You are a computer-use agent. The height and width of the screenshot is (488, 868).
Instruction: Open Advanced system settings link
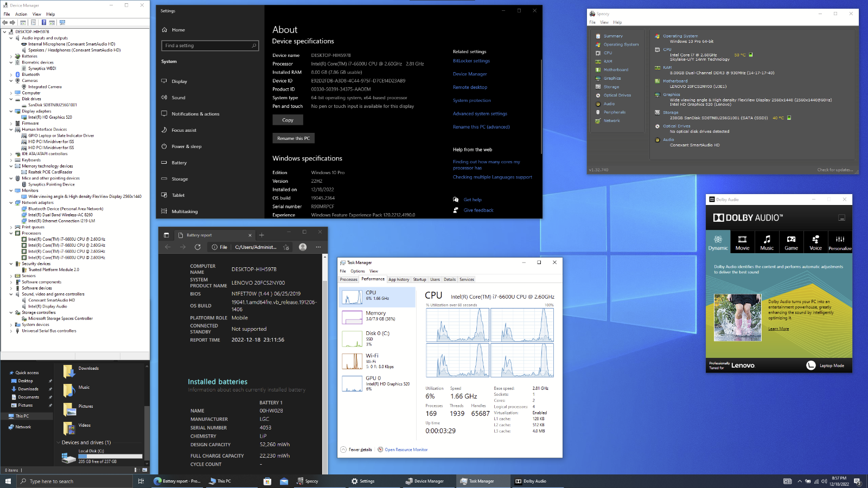(480, 114)
